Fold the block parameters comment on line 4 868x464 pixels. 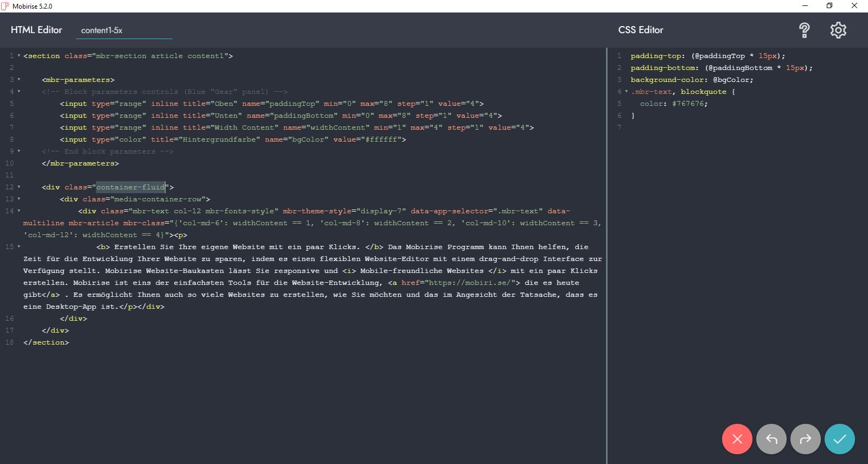coord(19,92)
